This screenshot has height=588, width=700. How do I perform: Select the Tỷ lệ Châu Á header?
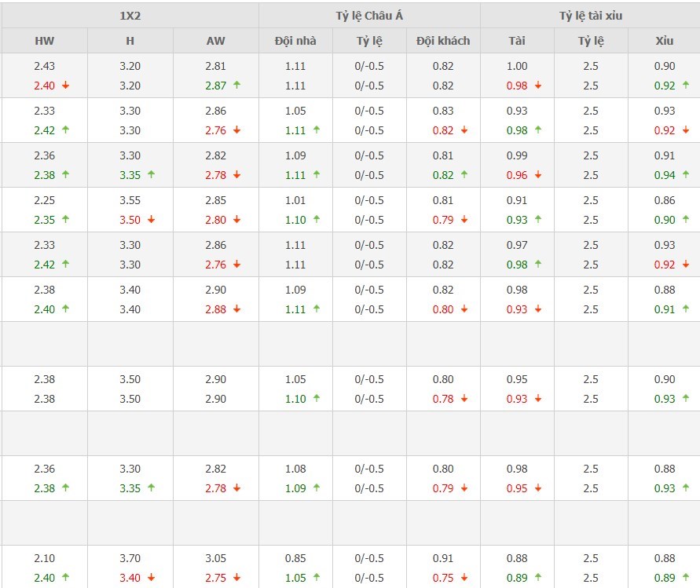[x=369, y=16]
